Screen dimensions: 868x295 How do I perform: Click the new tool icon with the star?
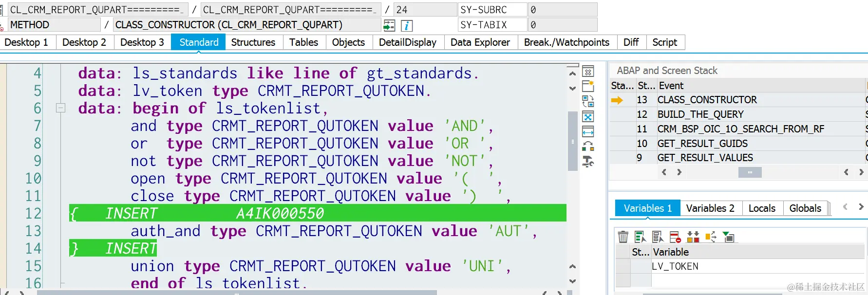click(x=588, y=87)
